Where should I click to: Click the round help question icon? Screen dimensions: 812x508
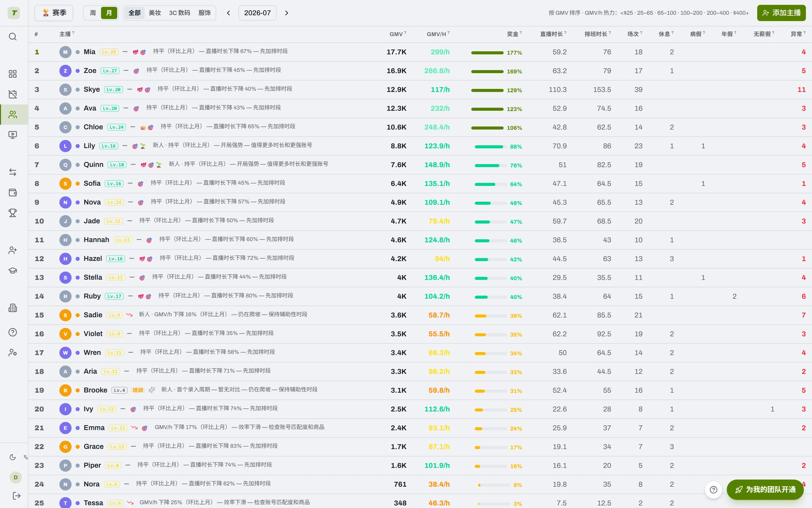(713, 490)
